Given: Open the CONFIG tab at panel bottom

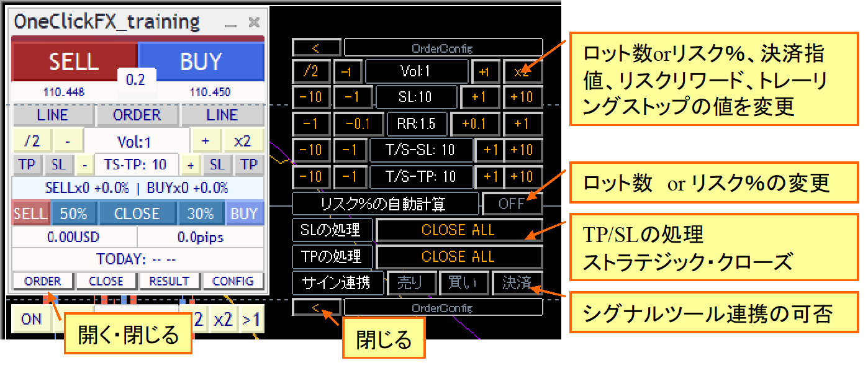Looking at the screenshot, I should pos(233,281).
